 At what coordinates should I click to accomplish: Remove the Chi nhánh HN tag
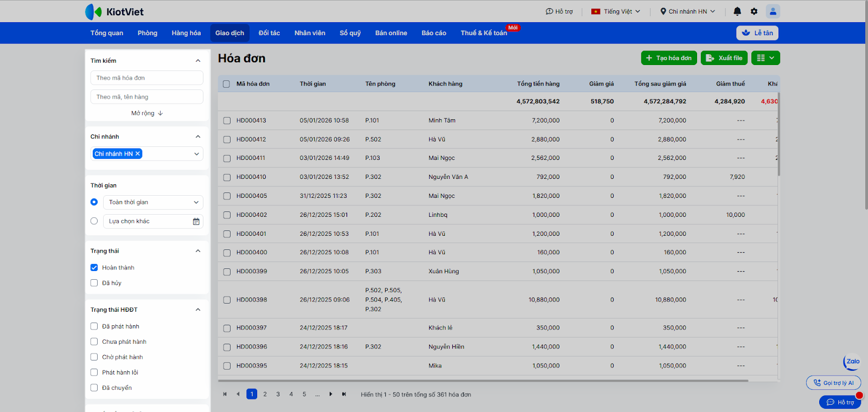138,154
